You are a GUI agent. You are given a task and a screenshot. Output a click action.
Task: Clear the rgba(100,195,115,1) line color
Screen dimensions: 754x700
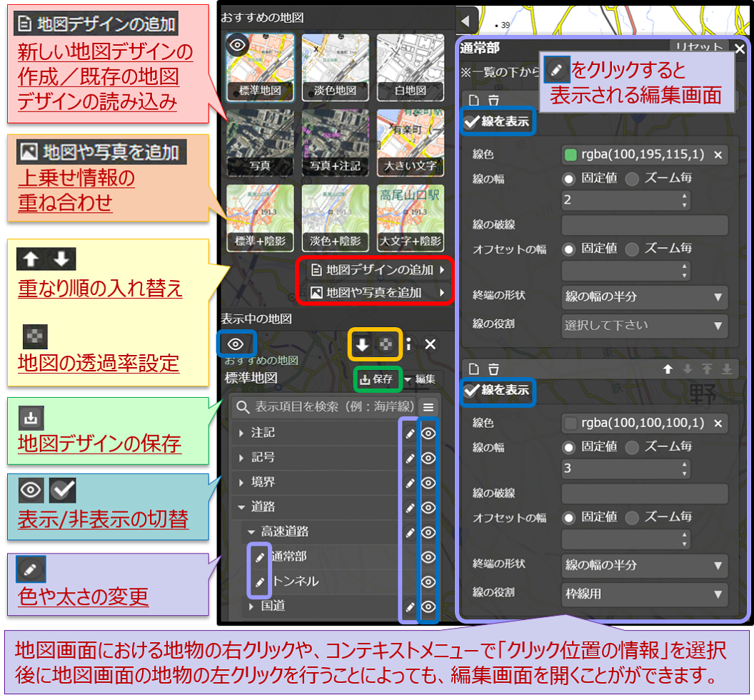click(718, 155)
